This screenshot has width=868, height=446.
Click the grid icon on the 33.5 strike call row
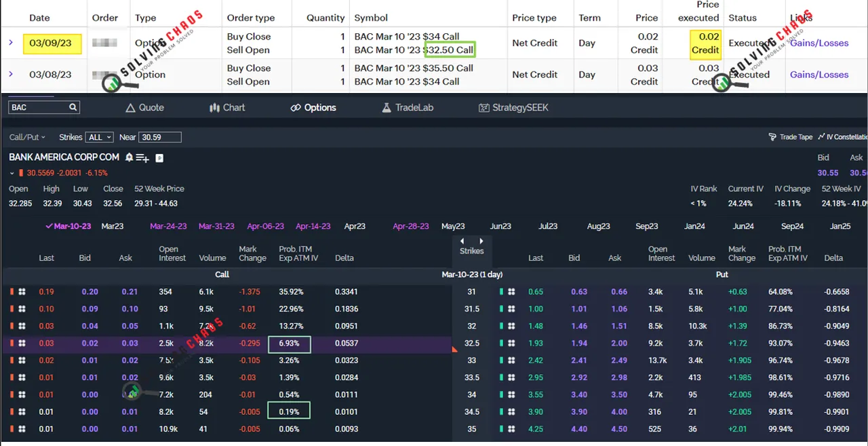pyautogui.click(x=22, y=377)
